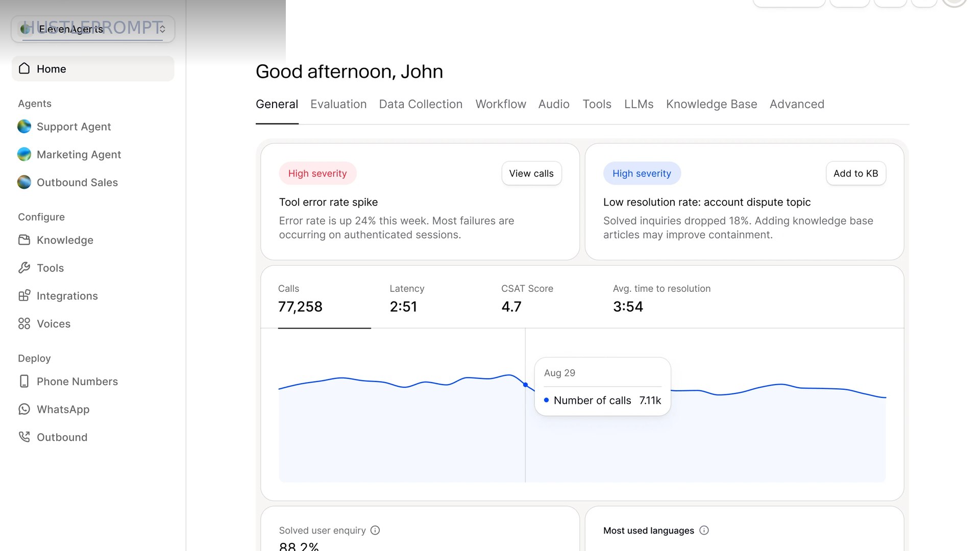This screenshot has width=980, height=551.
Task: Click the Add to KB button
Action: (855, 173)
